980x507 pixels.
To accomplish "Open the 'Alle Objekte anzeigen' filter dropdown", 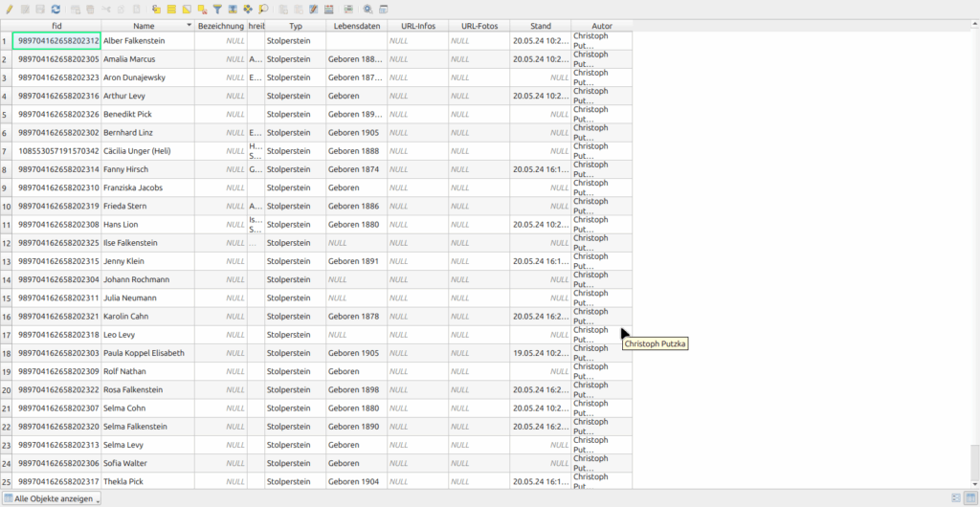I will [x=52, y=498].
